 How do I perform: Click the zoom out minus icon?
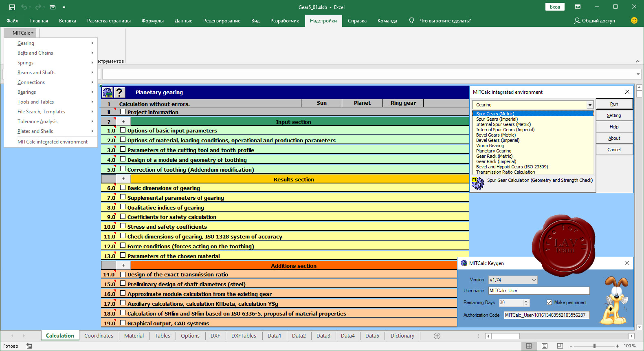click(x=571, y=346)
